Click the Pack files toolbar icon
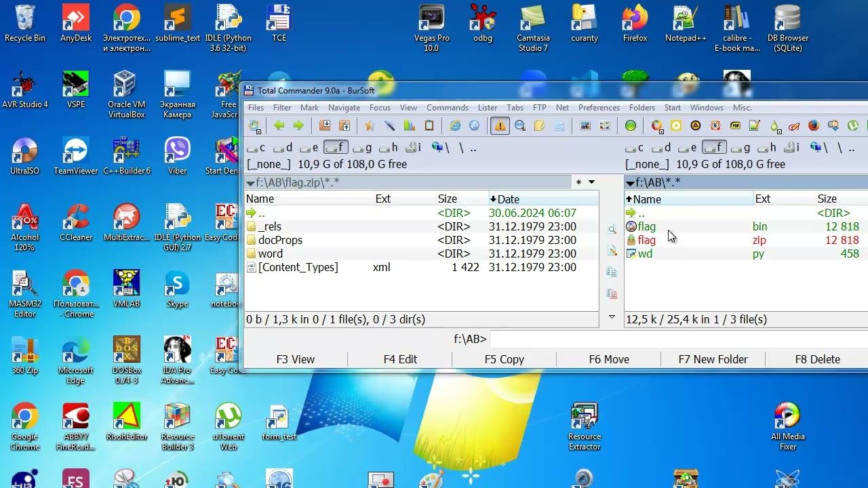868x488 pixels. [325, 125]
